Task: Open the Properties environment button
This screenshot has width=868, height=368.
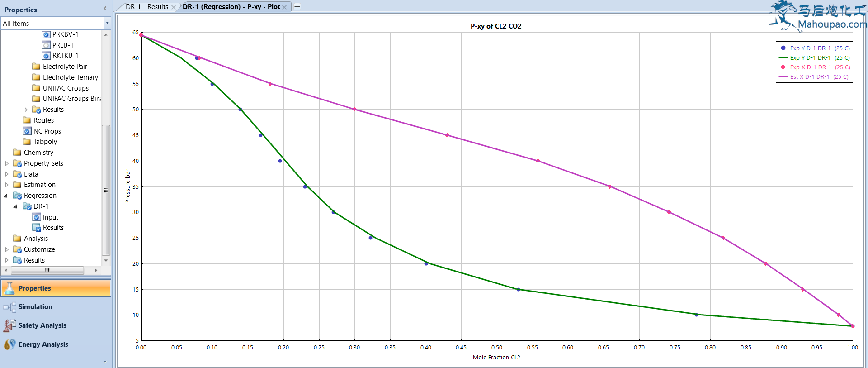Action: 56,288
